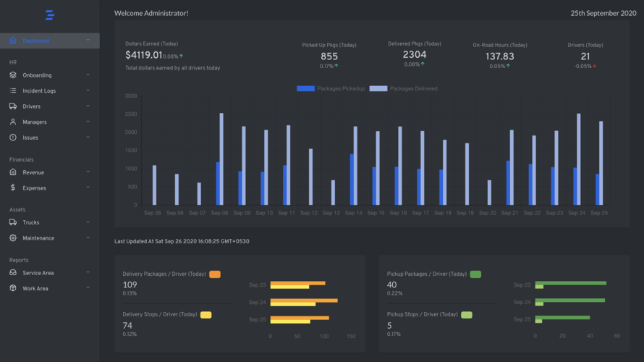Click yellow Delivery Stops / Driver swatch
Screen dimensions: 644x362
[x=206, y=315]
